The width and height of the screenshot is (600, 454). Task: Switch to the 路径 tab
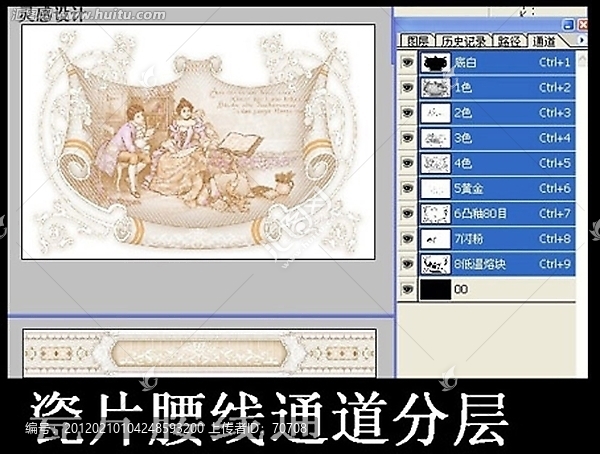[509, 41]
